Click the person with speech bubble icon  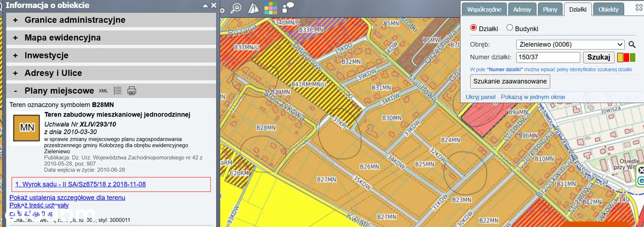[288, 8]
